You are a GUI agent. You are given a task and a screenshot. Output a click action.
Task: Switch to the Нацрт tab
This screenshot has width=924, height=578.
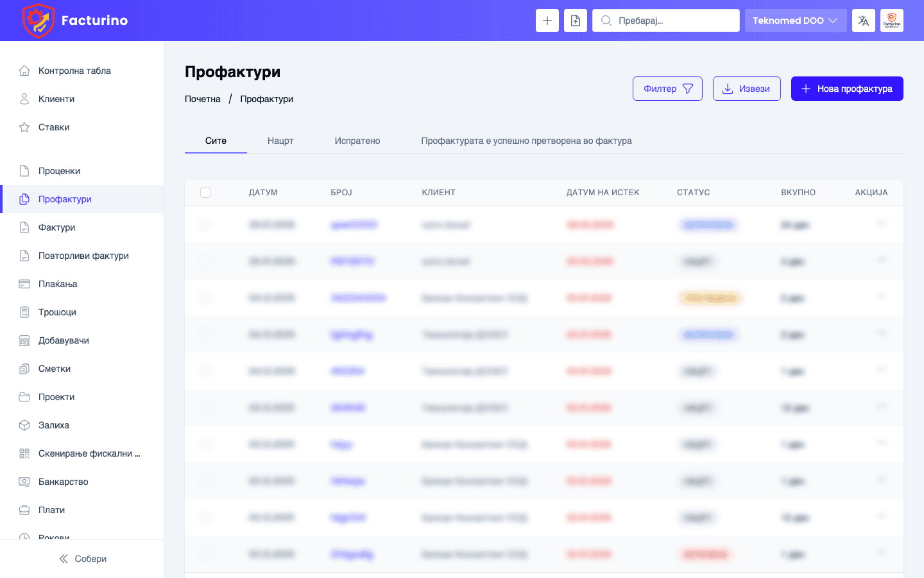click(280, 141)
